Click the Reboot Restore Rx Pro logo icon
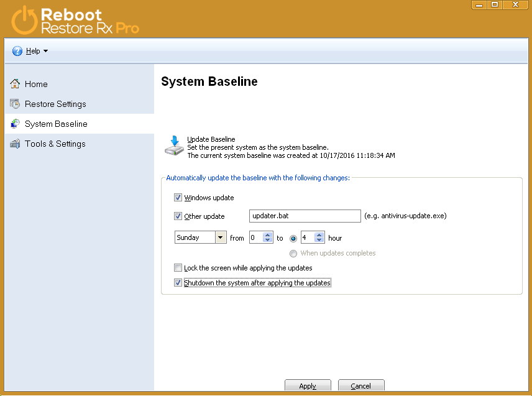Screen dimensions: 532x396 pyautogui.click(x=24, y=21)
